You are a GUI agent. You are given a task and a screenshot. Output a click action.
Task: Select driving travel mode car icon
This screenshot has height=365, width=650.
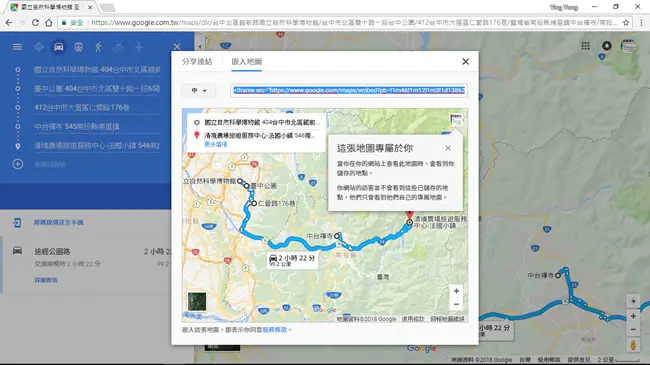(x=58, y=47)
